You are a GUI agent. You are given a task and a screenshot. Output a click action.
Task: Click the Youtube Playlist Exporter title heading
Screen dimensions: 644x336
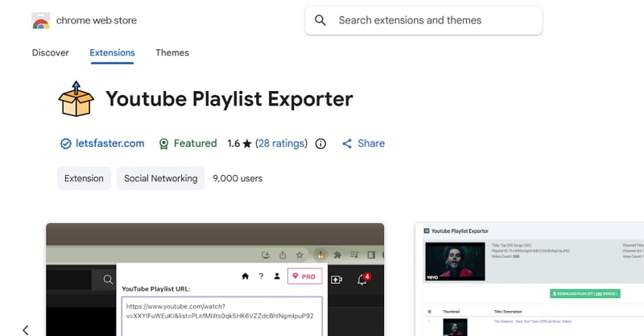[x=229, y=98]
